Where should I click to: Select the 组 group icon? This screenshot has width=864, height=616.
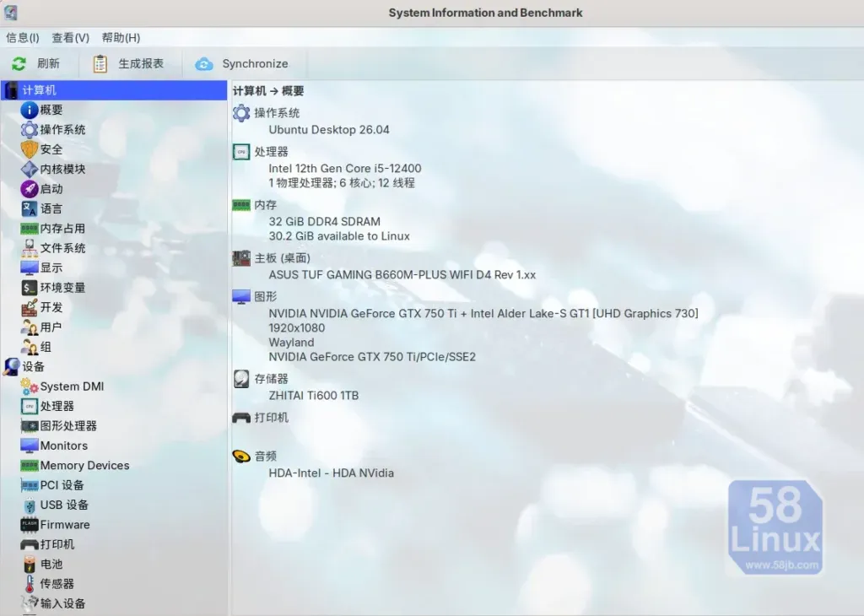point(30,347)
